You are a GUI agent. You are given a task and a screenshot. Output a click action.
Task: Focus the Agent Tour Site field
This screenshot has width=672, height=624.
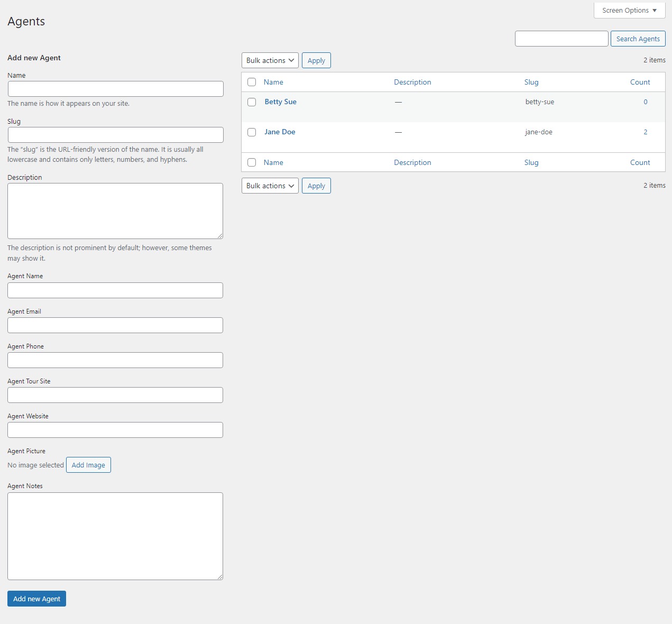tap(115, 395)
